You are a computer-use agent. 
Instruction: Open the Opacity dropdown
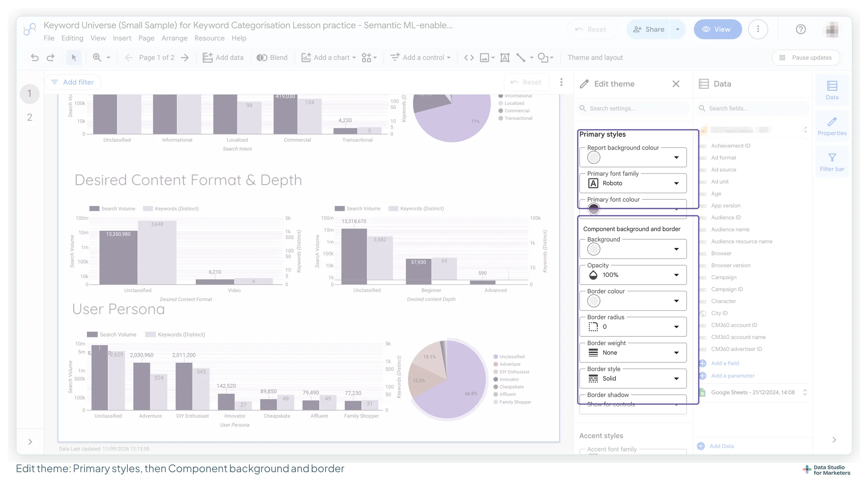(x=633, y=275)
